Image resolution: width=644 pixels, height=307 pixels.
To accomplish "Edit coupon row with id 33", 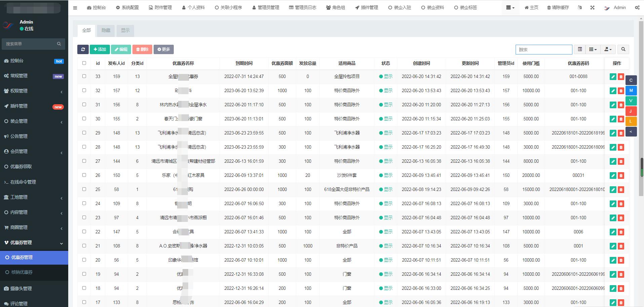I will pyautogui.click(x=613, y=77).
